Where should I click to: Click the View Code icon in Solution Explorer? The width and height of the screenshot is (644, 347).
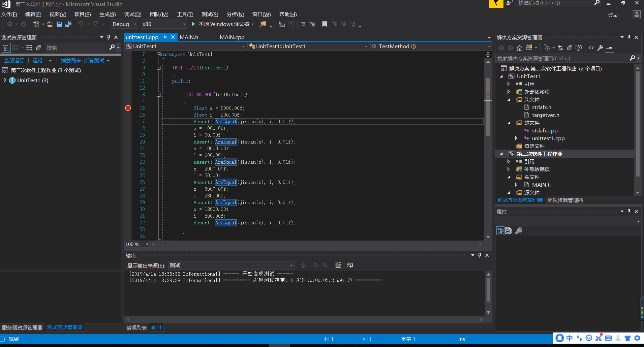591,48
